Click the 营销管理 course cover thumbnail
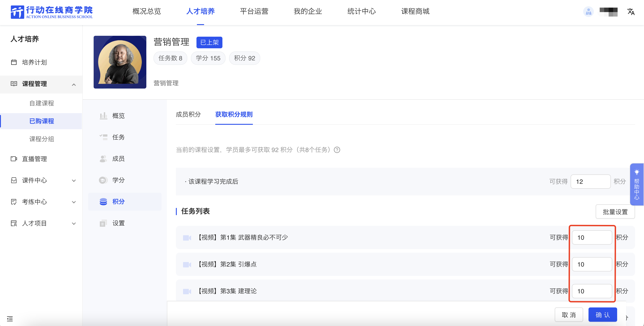The image size is (644, 326). 120,62
